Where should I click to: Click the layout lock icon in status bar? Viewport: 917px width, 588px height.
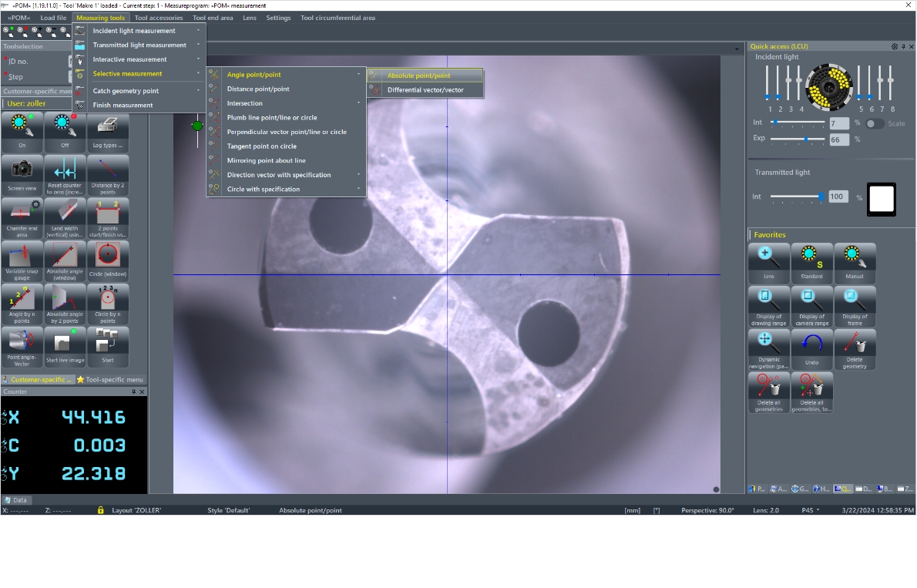[100, 510]
